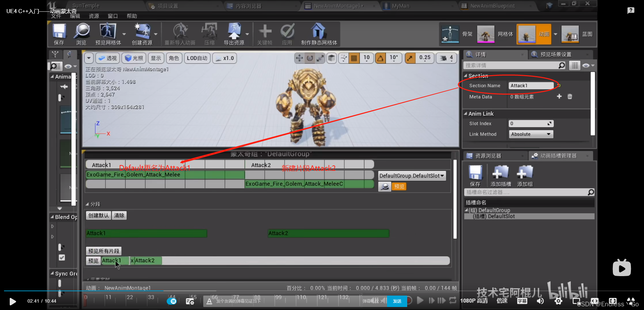Screen dimensions: 644x310
Task: Toggle danmaku switch in video player
Action: pyautogui.click(x=172, y=301)
